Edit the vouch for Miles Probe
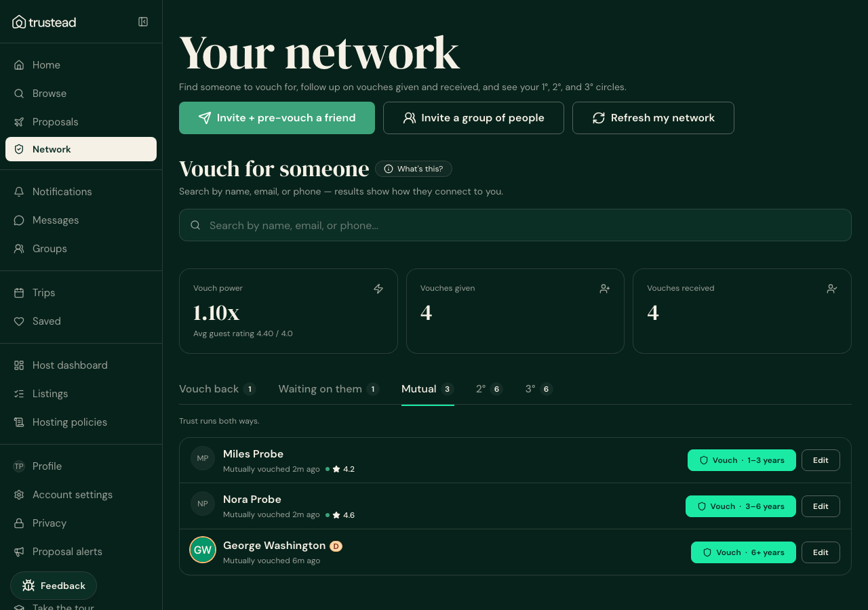Screen dimensions: 868x610 click(x=821, y=460)
